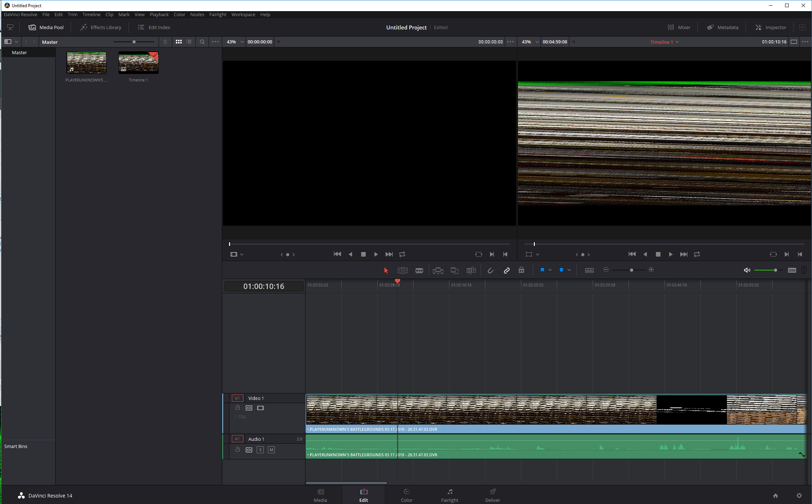Image resolution: width=812 pixels, height=504 pixels.
Task: Switch to the Color page
Action: tap(406, 495)
